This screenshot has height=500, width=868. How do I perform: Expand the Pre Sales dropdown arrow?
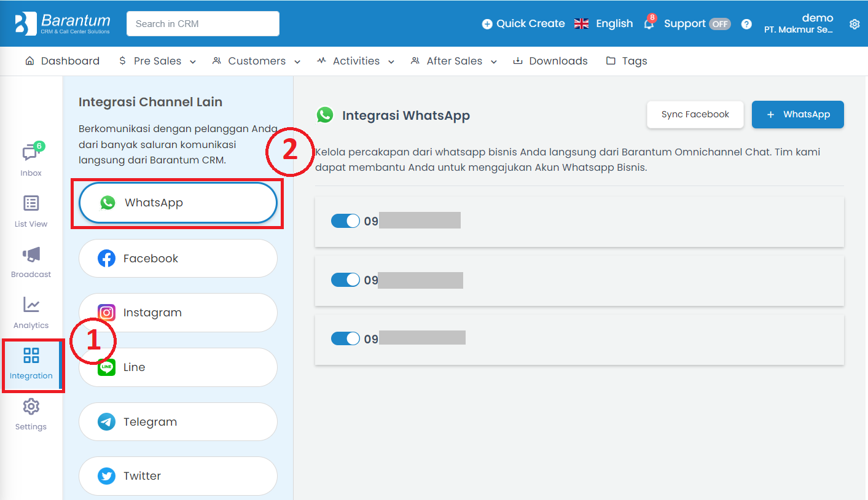pos(193,61)
